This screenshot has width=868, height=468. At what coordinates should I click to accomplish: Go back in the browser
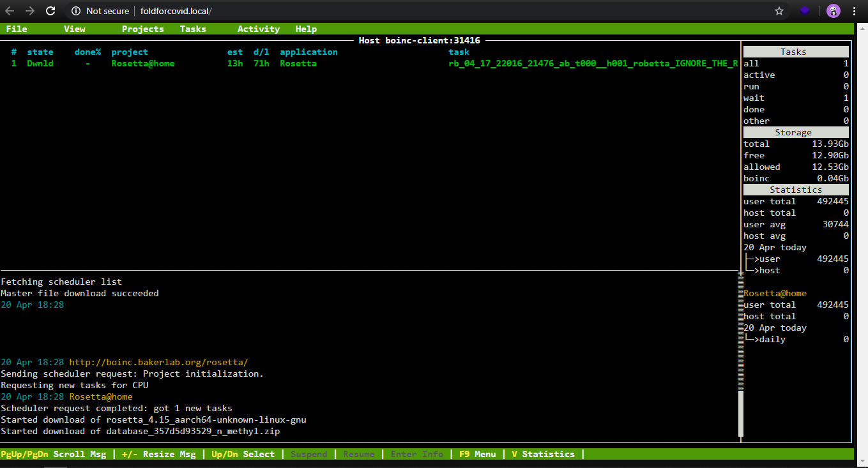coord(10,11)
